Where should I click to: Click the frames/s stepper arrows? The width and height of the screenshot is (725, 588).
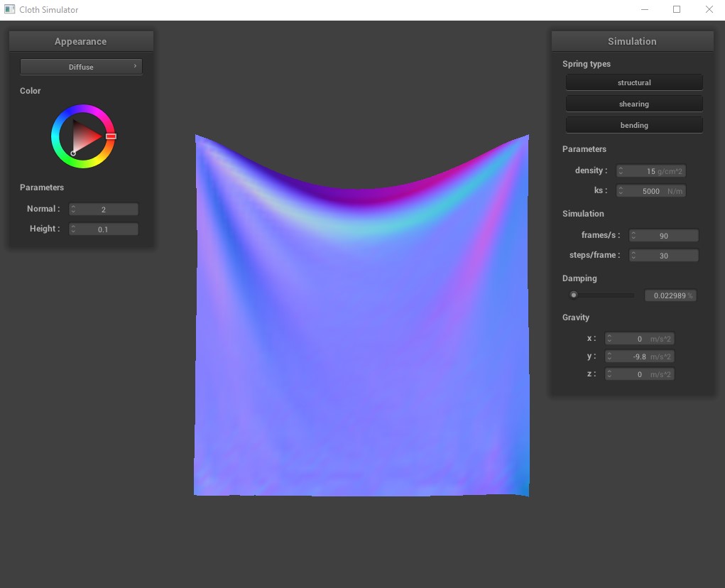pyautogui.click(x=633, y=235)
